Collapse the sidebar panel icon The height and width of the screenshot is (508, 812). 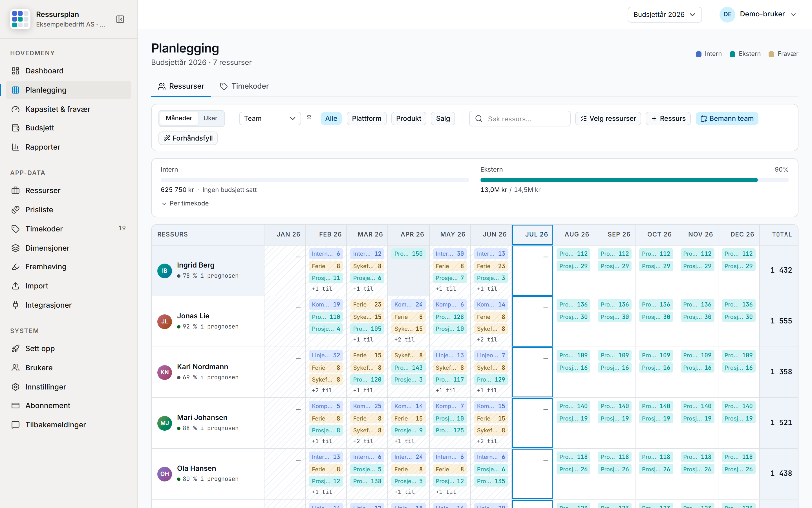pos(120,19)
